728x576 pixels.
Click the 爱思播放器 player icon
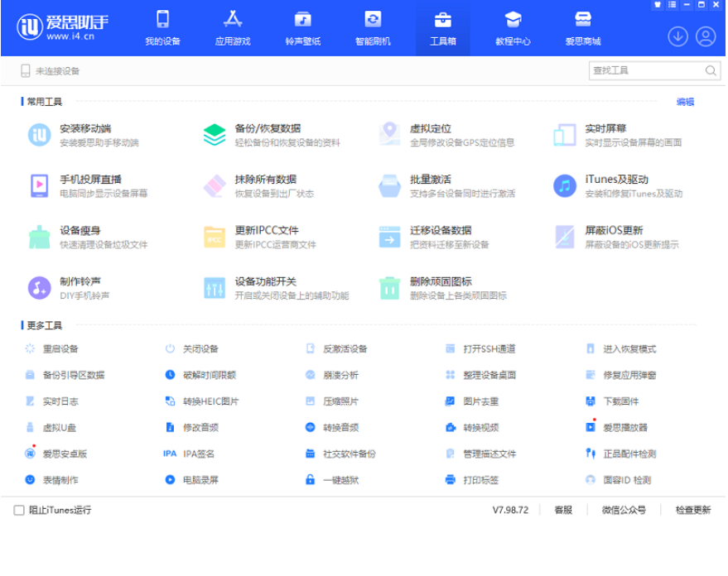click(x=591, y=427)
